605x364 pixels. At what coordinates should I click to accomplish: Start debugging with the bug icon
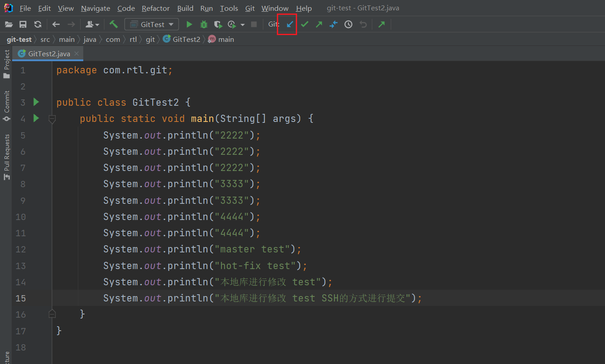204,24
